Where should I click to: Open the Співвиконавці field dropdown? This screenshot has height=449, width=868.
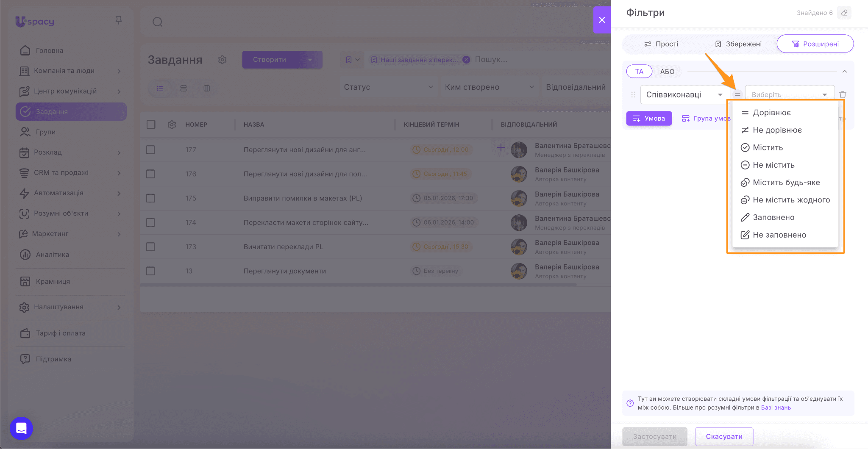pos(685,94)
